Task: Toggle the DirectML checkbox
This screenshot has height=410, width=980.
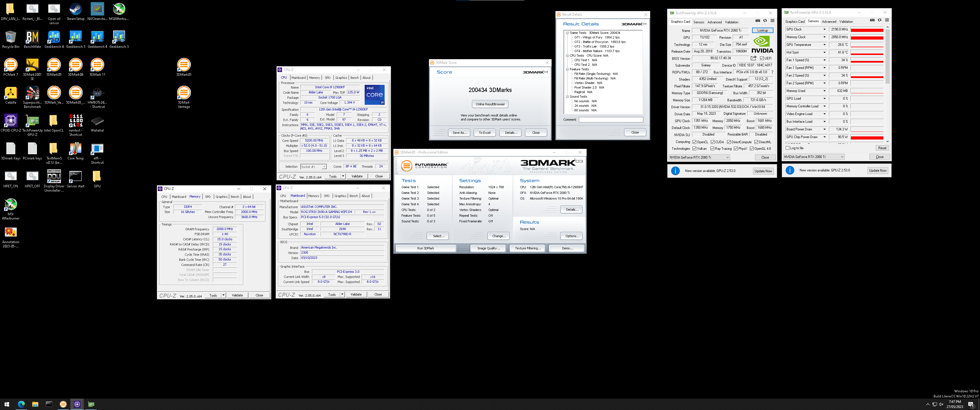Action: [756, 142]
